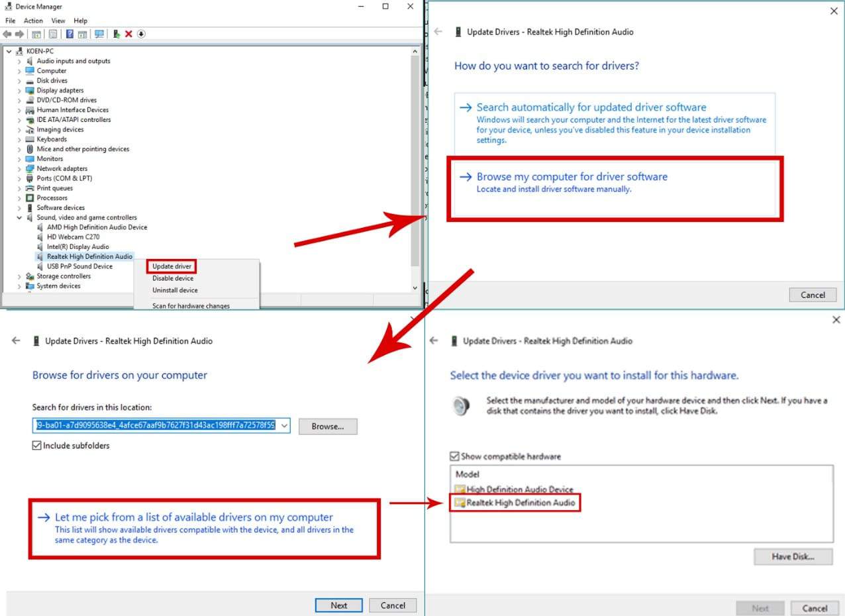Choose Update driver in the context menu
The width and height of the screenshot is (845, 616).
[x=172, y=266]
